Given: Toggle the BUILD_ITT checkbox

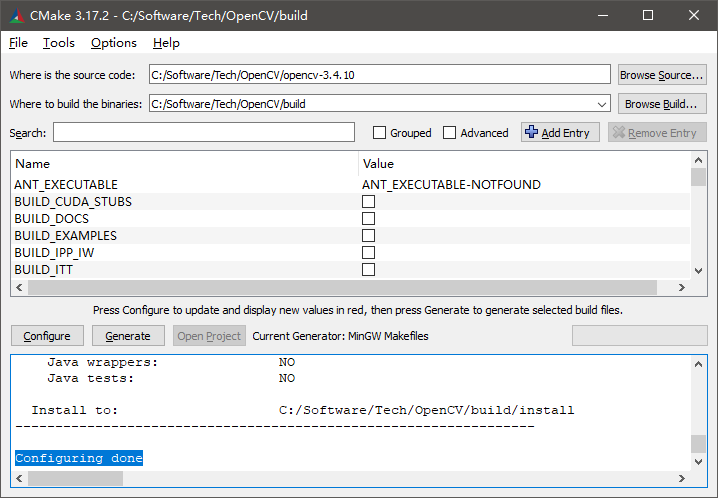Looking at the screenshot, I should click(368, 270).
